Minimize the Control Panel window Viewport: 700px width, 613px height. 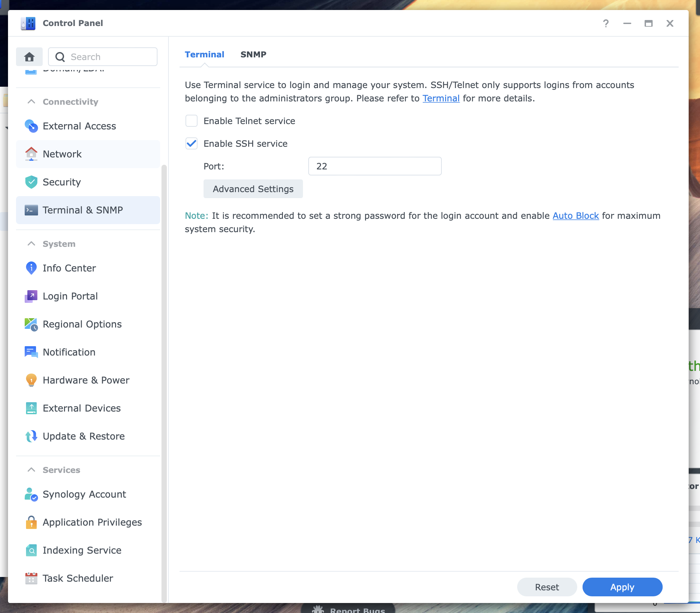[627, 23]
